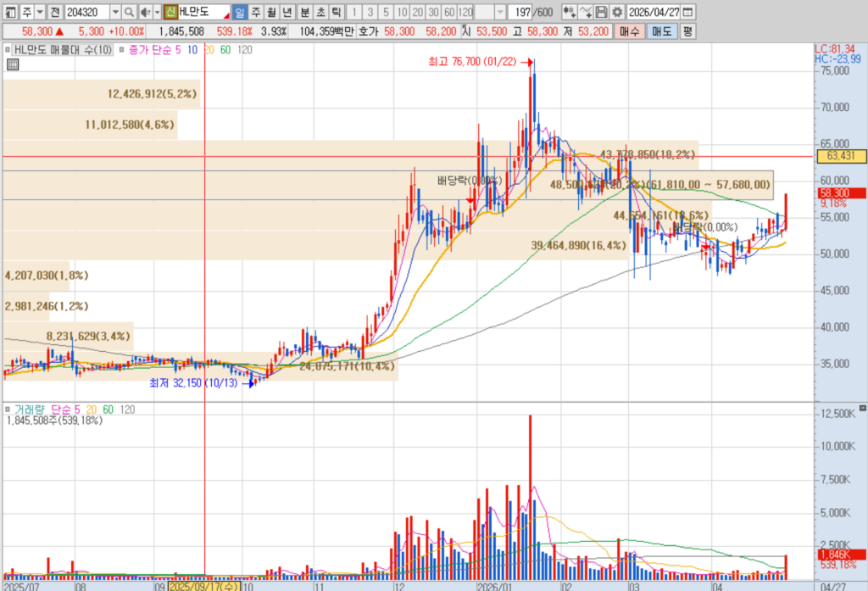The width and height of the screenshot is (868, 591).
Task: Click the HL만도 stock name field
Action: pyautogui.click(x=203, y=12)
